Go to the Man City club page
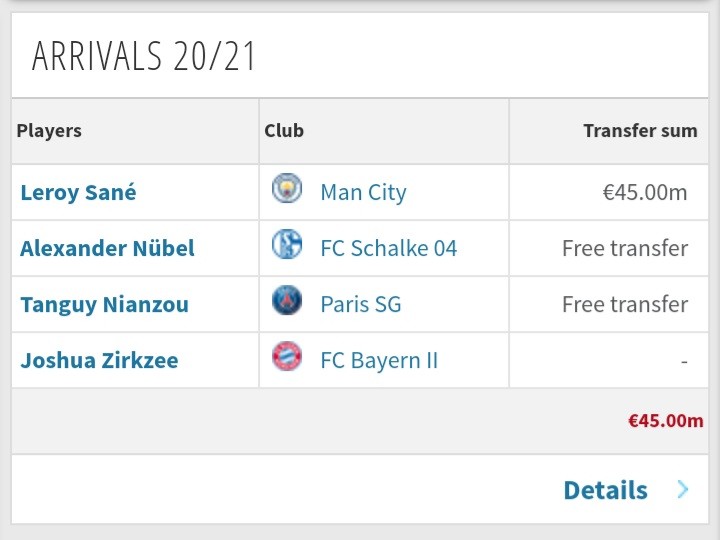720x540 pixels. click(363, 192)
